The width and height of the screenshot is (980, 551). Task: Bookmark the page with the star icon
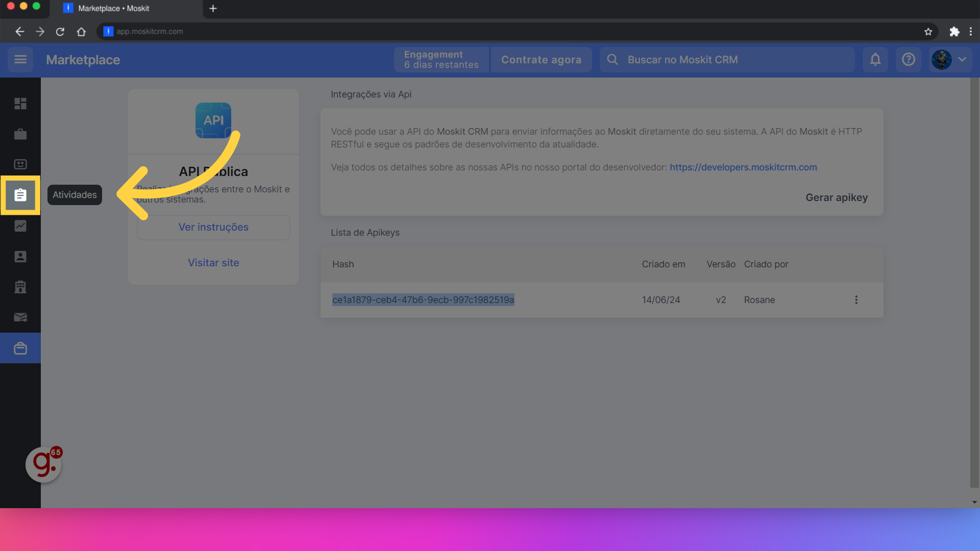pyautogui.click(x=928, y=32)
